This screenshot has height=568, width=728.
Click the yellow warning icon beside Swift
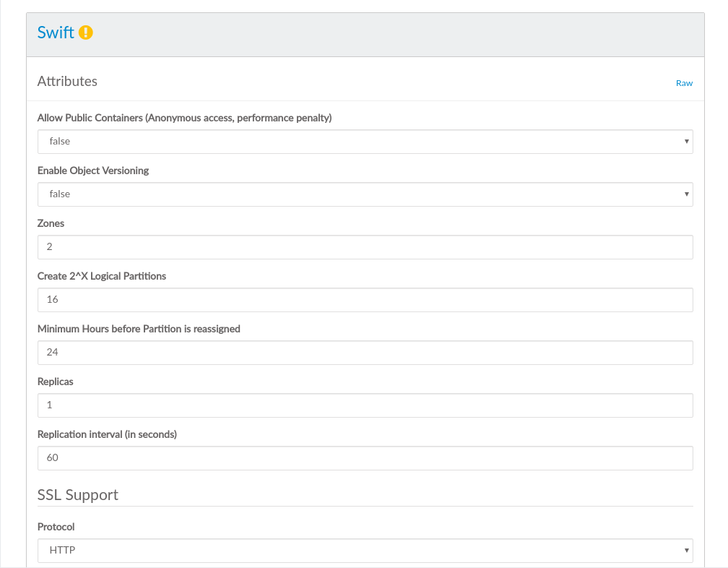pos(86,33)
